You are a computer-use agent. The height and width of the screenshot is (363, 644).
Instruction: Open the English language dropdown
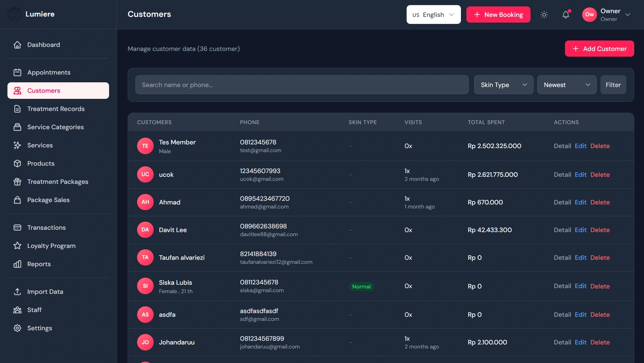pyautogui.click(x=434, y=15)
